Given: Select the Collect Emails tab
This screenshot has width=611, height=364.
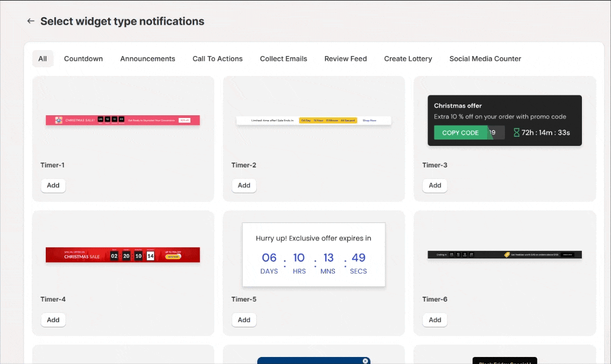Looking at the screenshot, I should pyautogui.click(x=283, y=59).
